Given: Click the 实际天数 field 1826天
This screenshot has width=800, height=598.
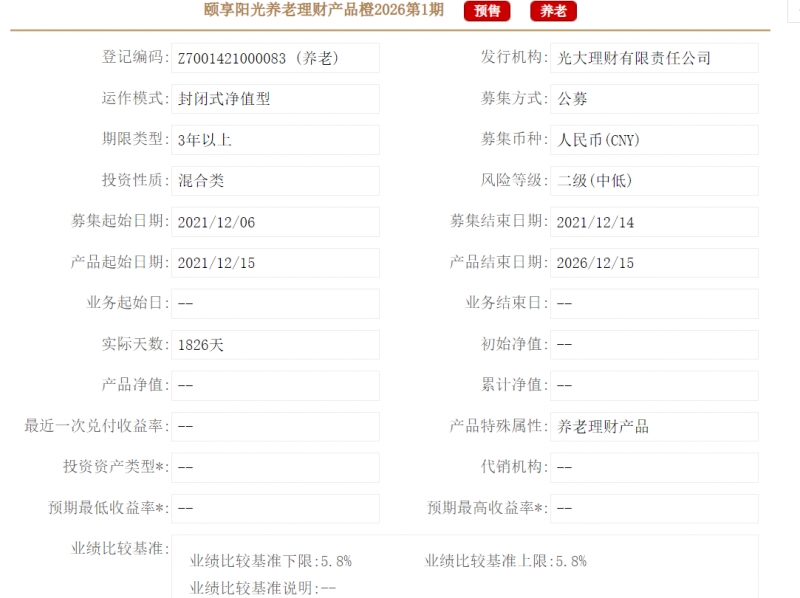Looking at the screenshot, I should (276, 345).
